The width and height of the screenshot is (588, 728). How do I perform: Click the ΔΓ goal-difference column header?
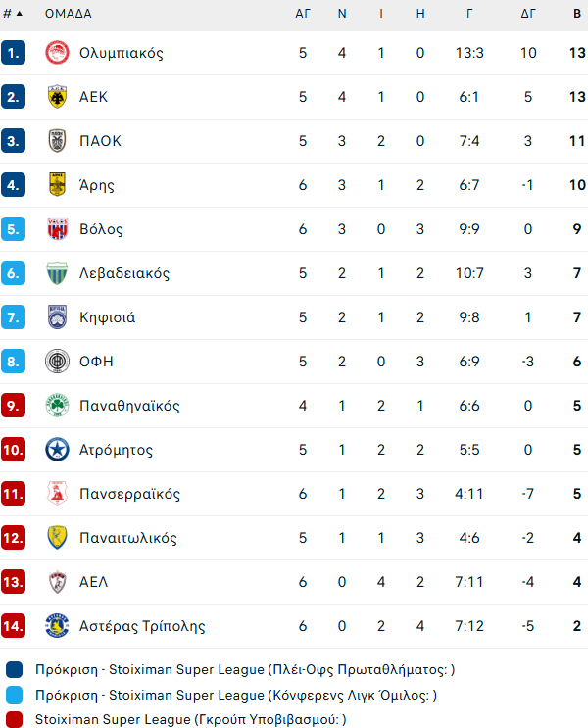528,14
